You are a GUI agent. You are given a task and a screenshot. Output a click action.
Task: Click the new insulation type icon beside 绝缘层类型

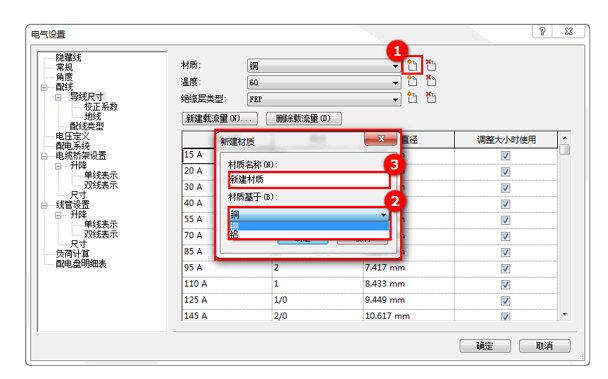(412, 98)
